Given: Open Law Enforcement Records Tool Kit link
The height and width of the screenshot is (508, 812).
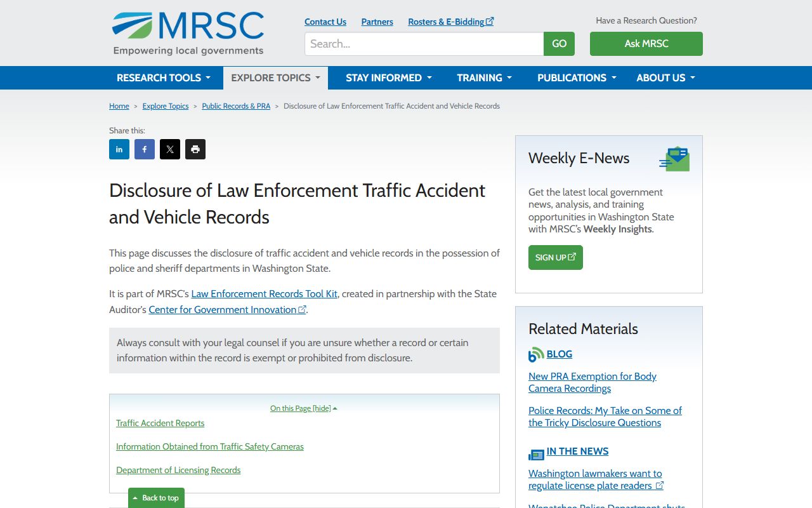Looking at the screenshot, I should [x=265, y=294].
